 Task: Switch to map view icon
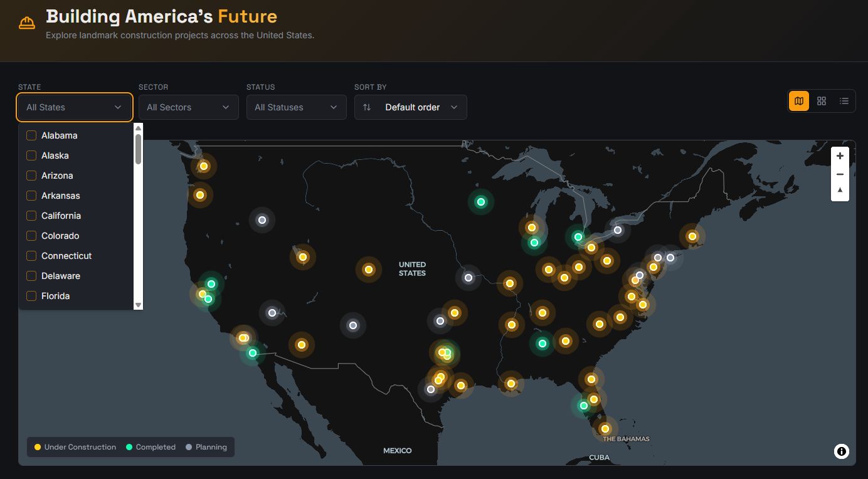(x=799, y=101)
